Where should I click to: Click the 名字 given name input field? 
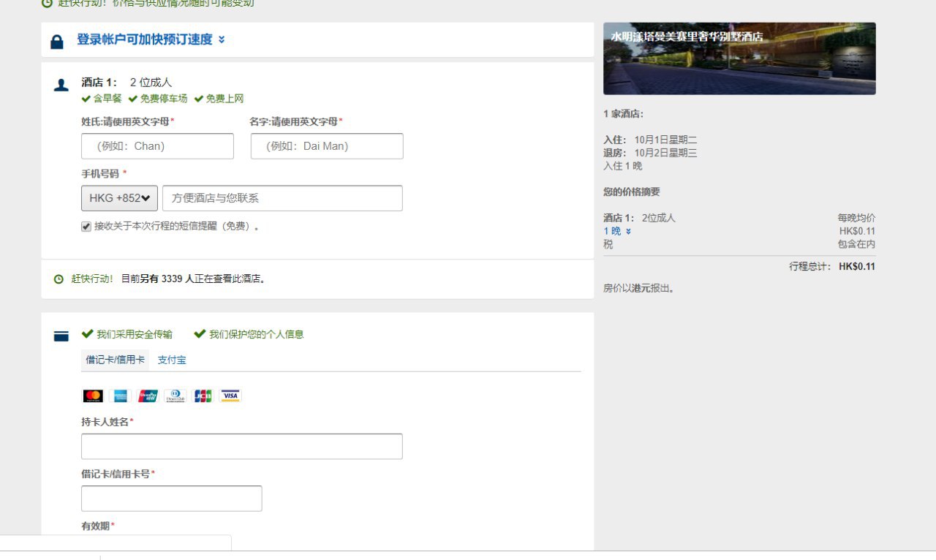[x=327, y=146]
